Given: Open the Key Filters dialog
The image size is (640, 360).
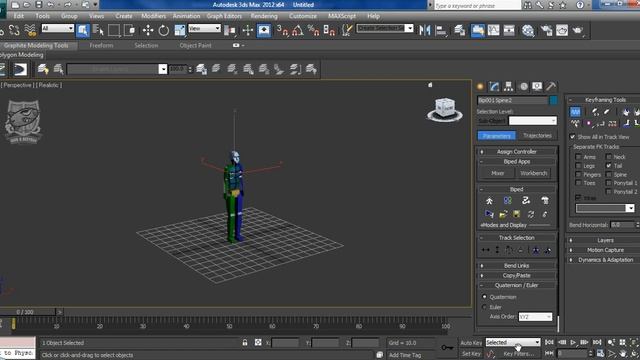Looking at the screenshot, I should click(x=518, y=353).
